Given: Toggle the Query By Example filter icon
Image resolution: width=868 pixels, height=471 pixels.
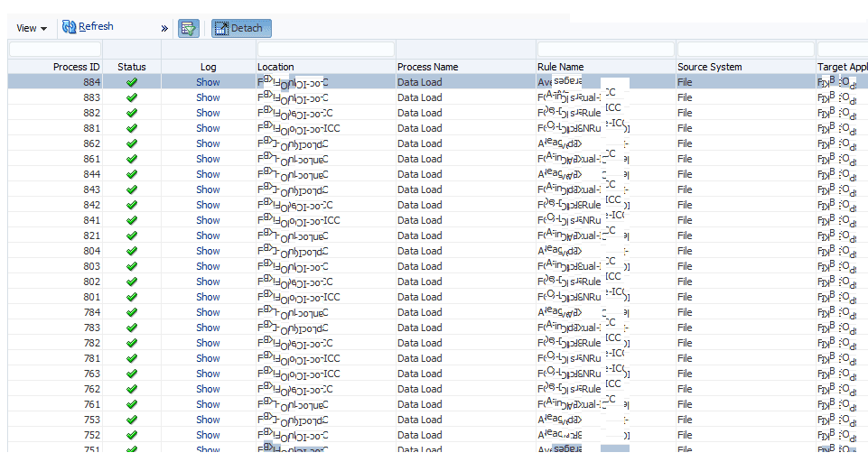Looking at the screenshot, I should tap(188, 28).
